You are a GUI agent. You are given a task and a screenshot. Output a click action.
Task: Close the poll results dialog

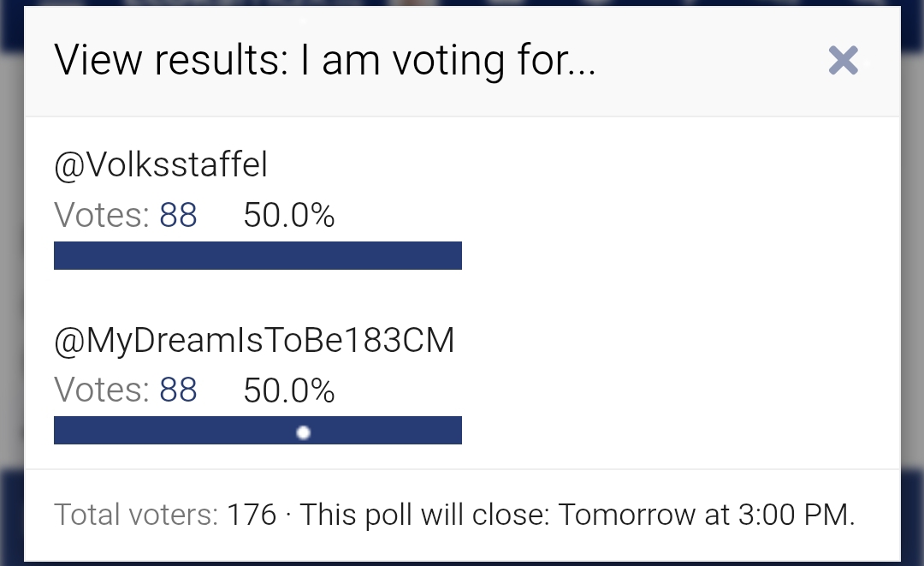tap(843, 60)
